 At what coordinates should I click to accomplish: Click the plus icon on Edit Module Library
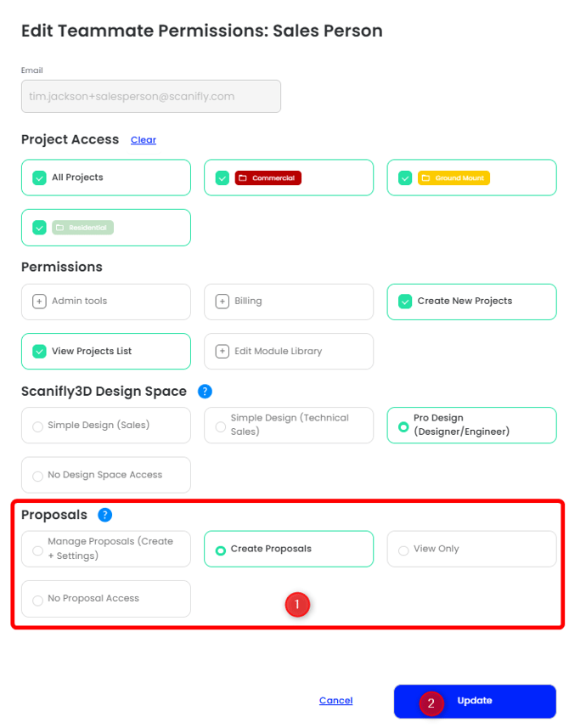pyautogui.click(x=222, y=352)
